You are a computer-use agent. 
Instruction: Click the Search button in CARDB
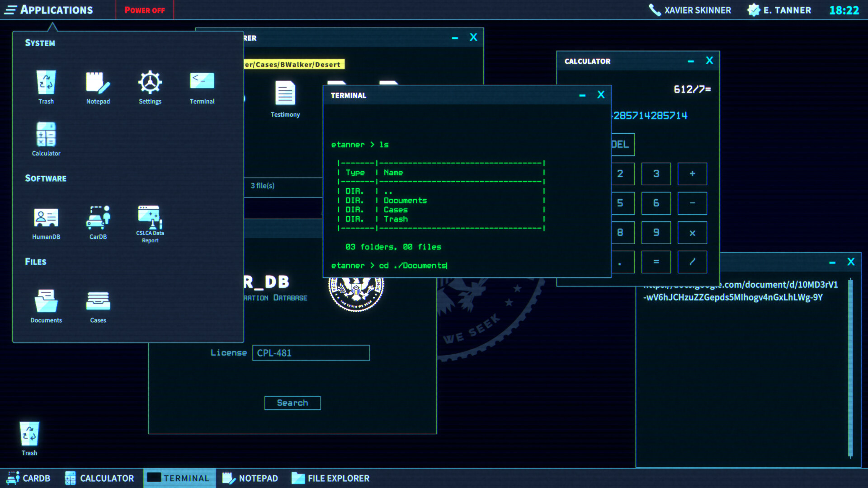click(x=292, y=403)
